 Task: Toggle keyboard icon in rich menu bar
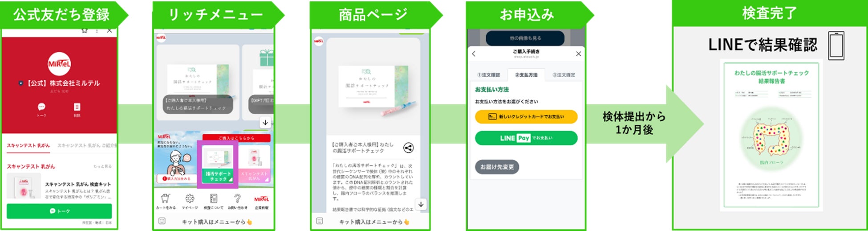162,221
